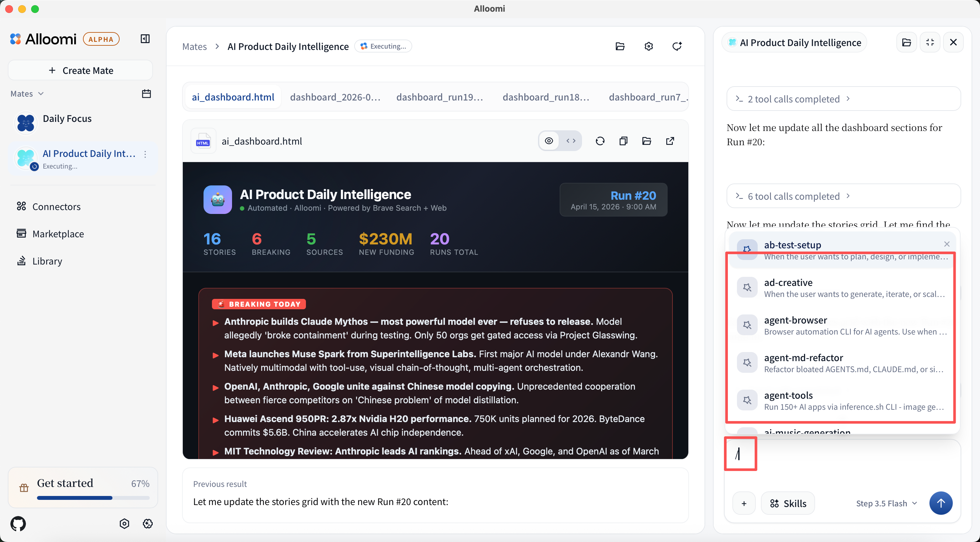Copy the ai_dashboard.html file contents
This screenshot has height=542, width=980.
tap(623, 141)
